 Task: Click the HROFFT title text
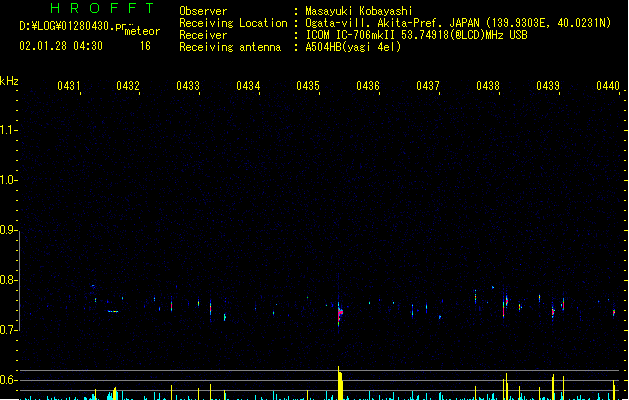click(x=102, y=8)
